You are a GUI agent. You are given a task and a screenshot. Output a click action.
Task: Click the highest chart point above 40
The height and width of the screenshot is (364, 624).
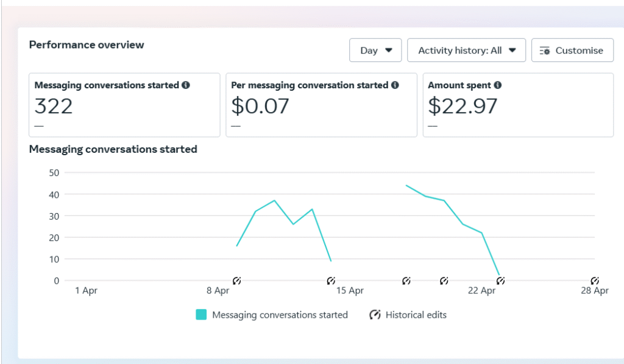tap(406, 186)
